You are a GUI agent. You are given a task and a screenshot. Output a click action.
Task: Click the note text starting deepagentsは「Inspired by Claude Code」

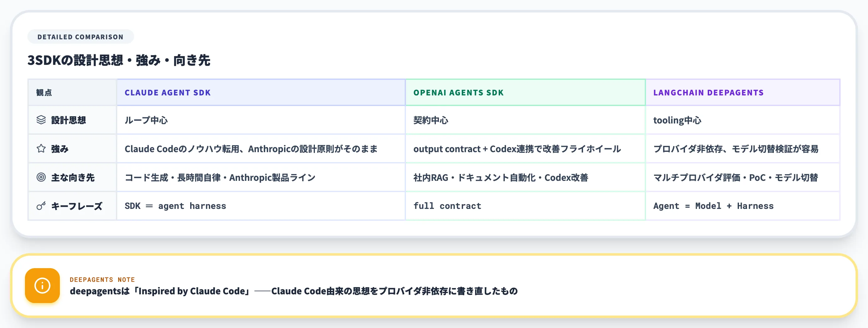tap(293, 291)
